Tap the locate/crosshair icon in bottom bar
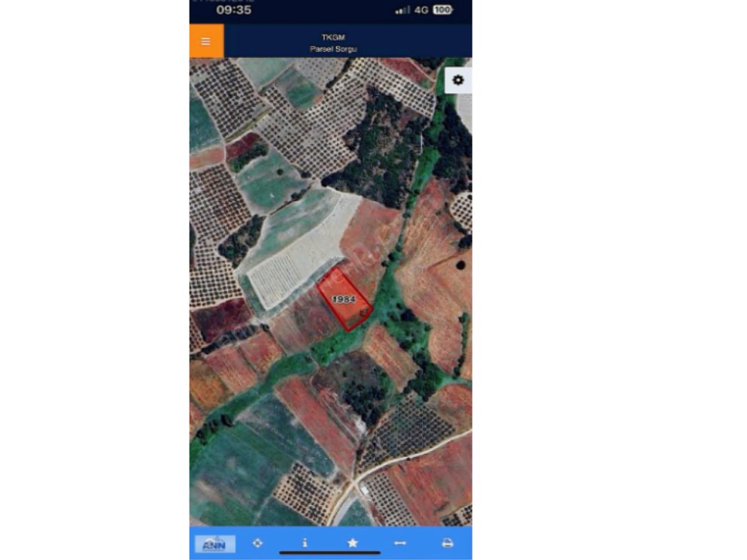The image size is (747, 560). tap(258, 543)
